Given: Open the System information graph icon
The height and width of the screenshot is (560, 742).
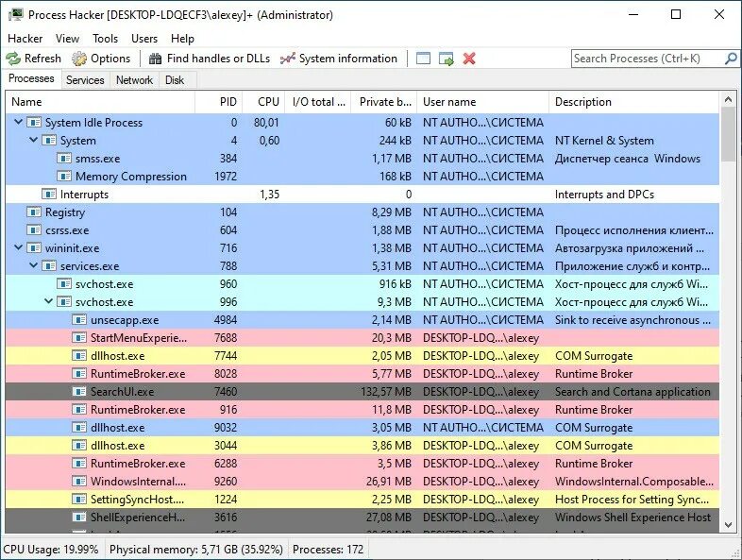Looking at the screenshot, I should point(287,59).
